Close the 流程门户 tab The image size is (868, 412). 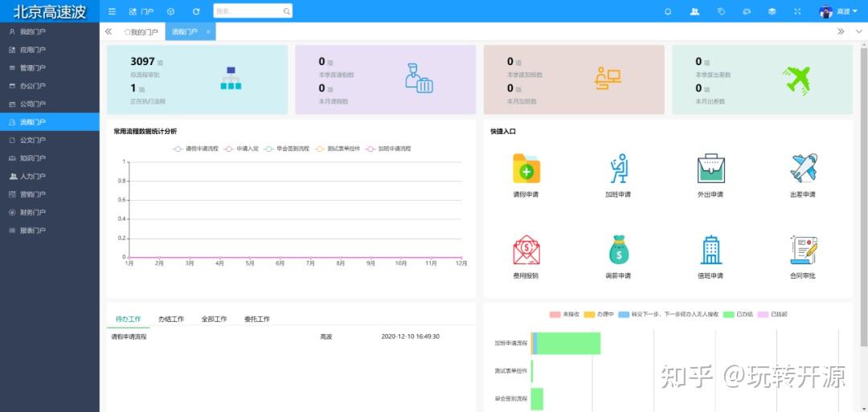(x=208, y=31)
